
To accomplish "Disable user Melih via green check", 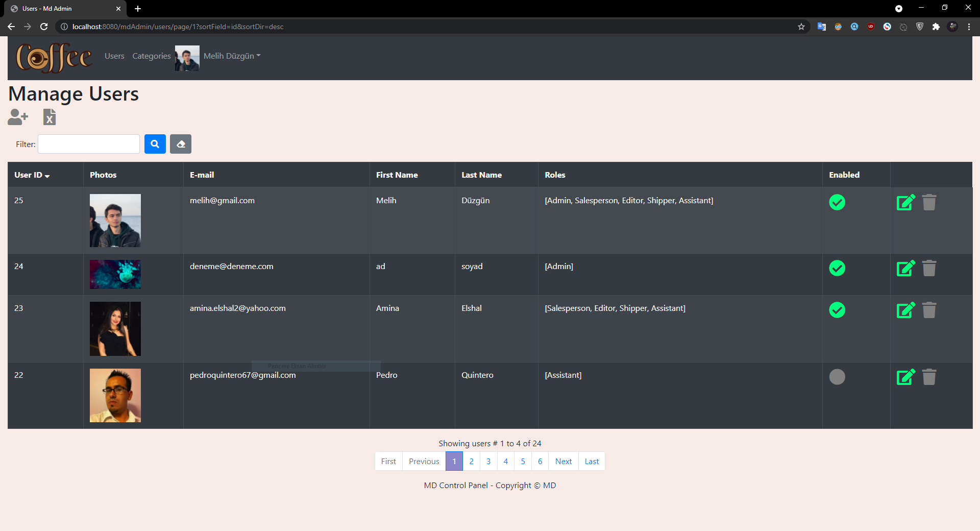I will (837, 202).
